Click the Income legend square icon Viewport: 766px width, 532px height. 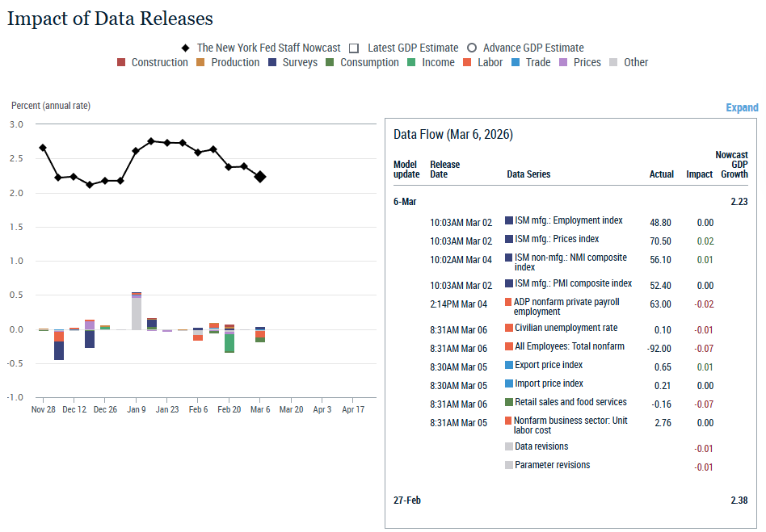(x=412, y=62)
